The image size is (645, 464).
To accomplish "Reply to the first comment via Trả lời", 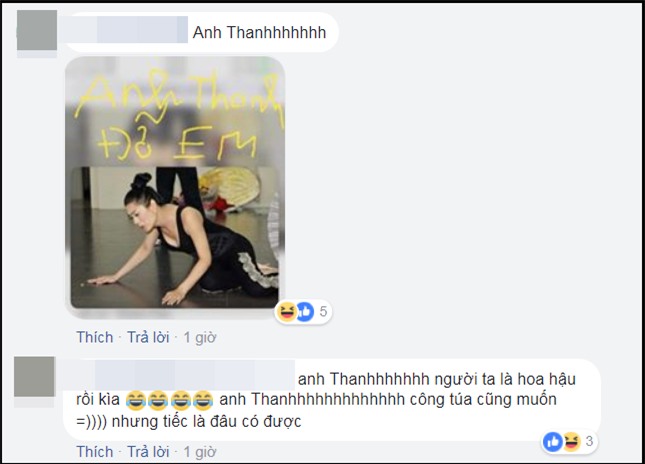I will (x=148, y=337).
